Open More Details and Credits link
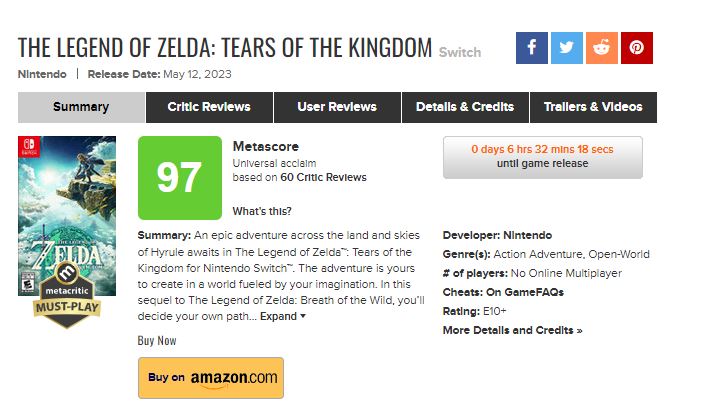Image resolution: width=717 pixels, height=404 pixels. [512, 330]
